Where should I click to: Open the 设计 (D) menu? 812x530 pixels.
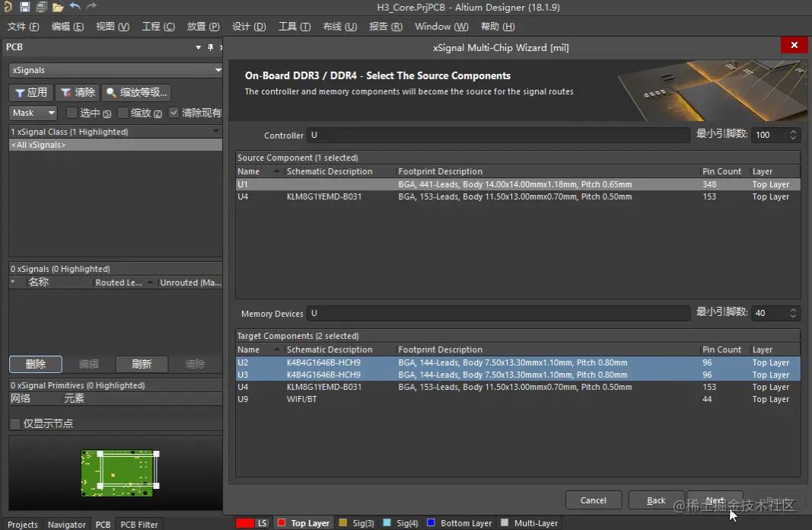(249, 27)
